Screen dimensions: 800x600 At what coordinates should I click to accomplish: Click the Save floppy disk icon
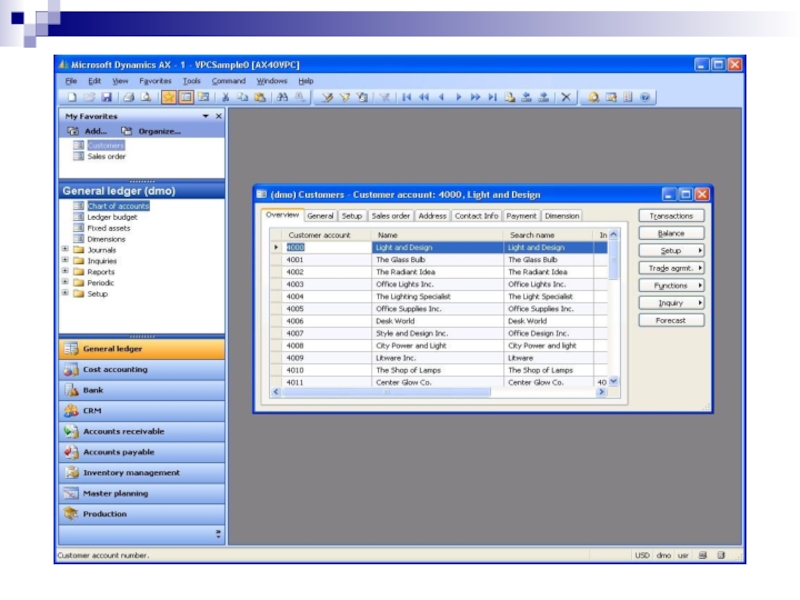click(x=107, y=97)
